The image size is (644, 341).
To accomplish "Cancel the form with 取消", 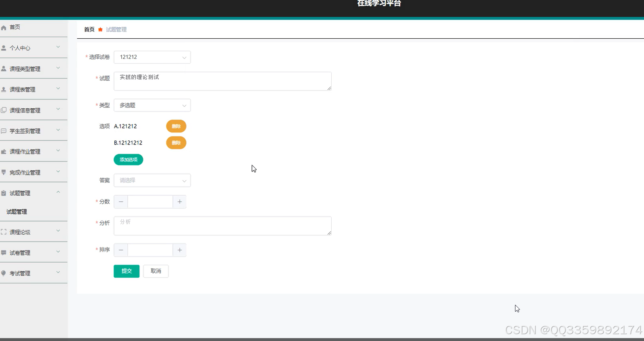I will click(x=156, y=271).
